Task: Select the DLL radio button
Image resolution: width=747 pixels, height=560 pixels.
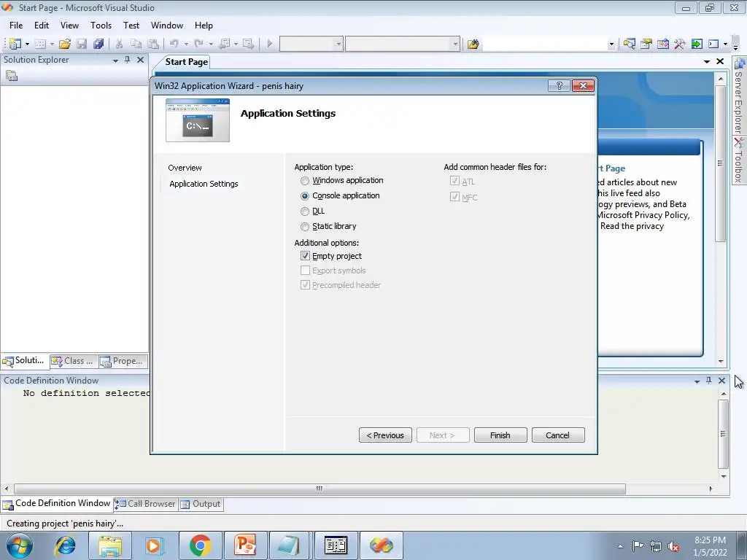Action: (x=305, y=211)
